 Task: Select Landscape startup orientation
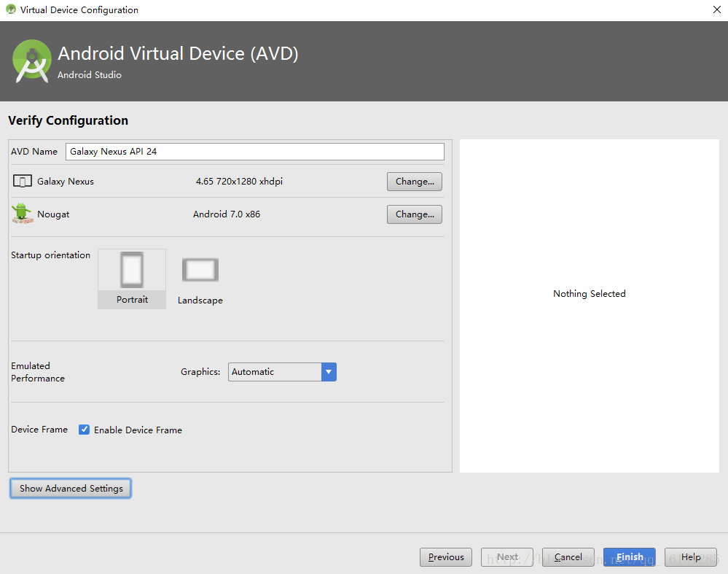point(200,281)
